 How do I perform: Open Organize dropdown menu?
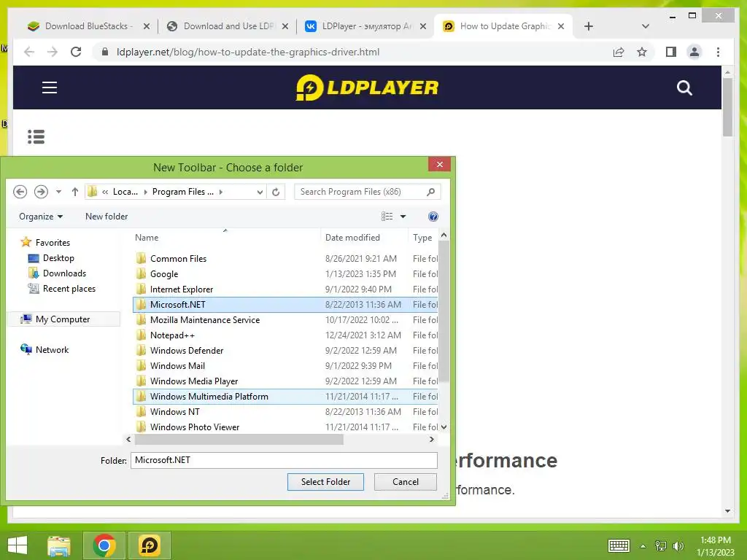41,217
